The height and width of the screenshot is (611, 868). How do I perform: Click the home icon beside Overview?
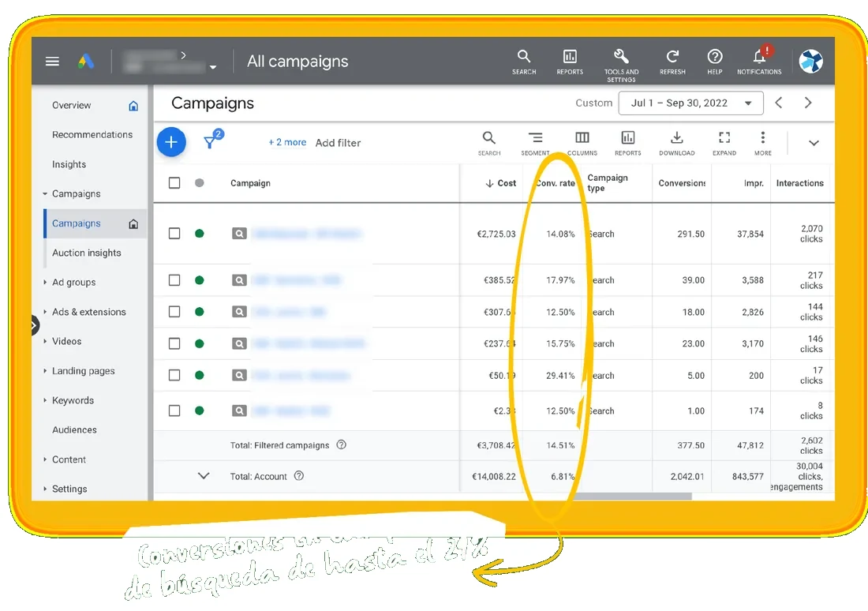(x=133, y=106)
